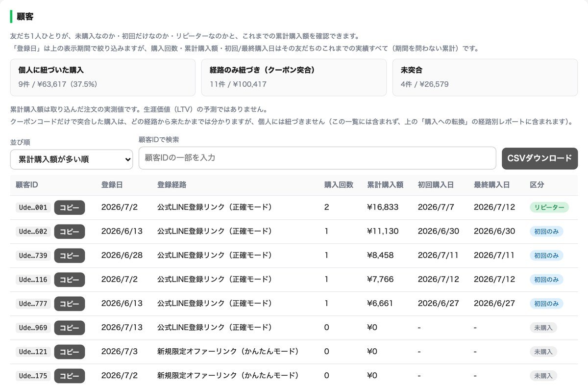Copy customer ID Ude…739
588x386 pixels.
(x=70, y=256)
